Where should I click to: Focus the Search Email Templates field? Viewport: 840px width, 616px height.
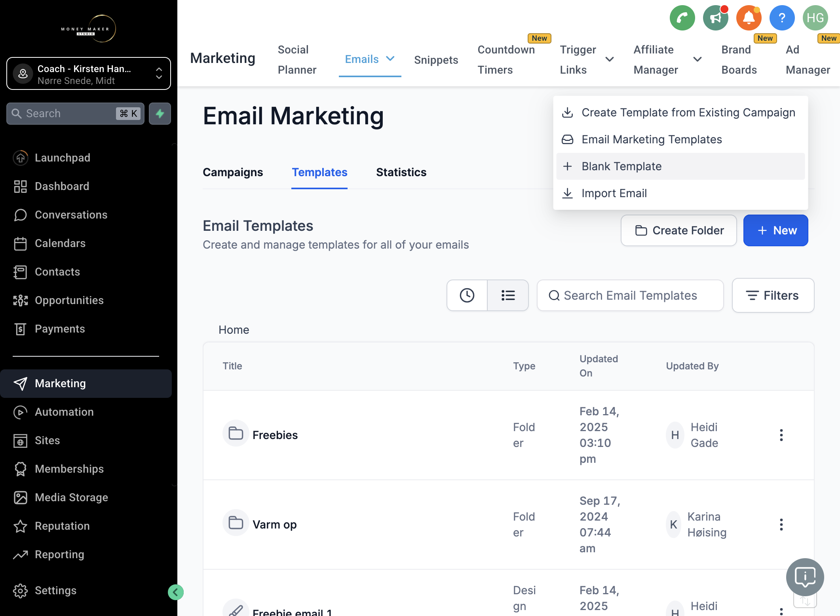pos(630,295)
